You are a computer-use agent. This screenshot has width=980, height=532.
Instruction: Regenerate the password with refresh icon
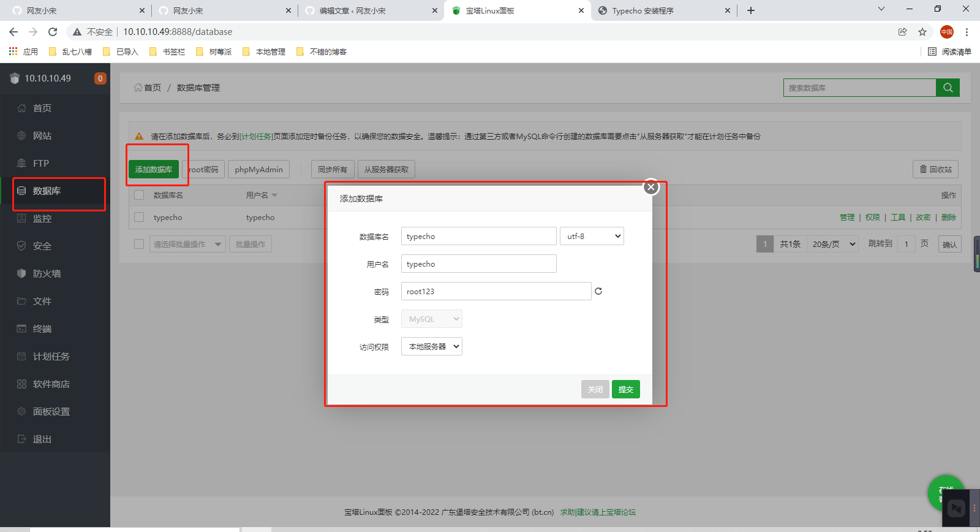click(x=598, y=291)
